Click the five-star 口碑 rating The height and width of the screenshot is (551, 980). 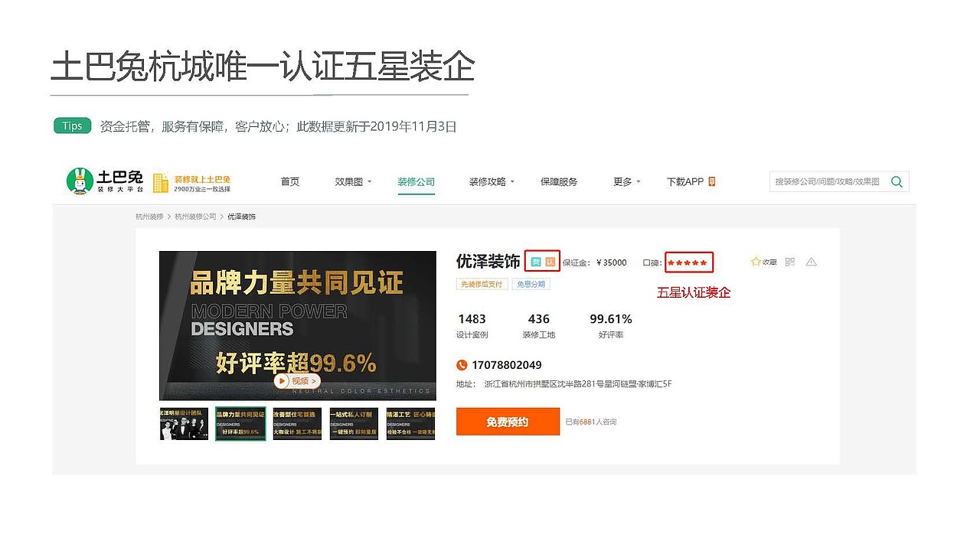pyautogui.click(x=688, y=262)
